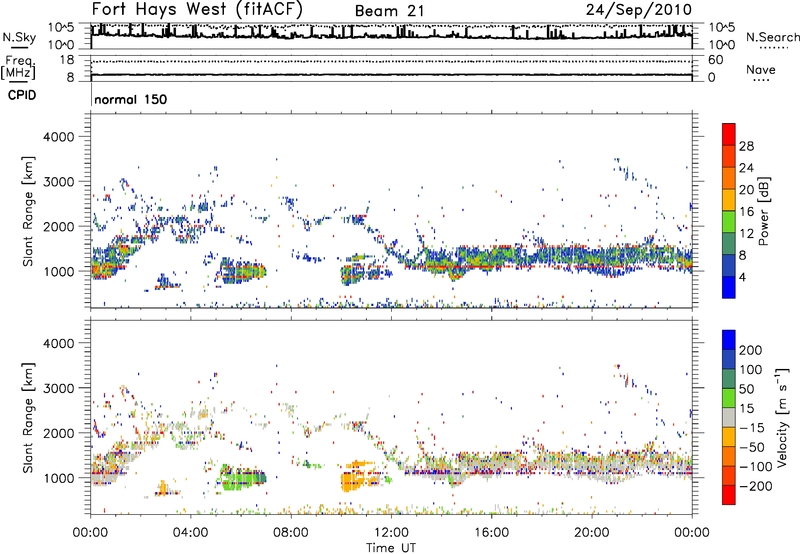
Task: Click '2000' on the velocity panel axis
Action: (x=59, y=433)
